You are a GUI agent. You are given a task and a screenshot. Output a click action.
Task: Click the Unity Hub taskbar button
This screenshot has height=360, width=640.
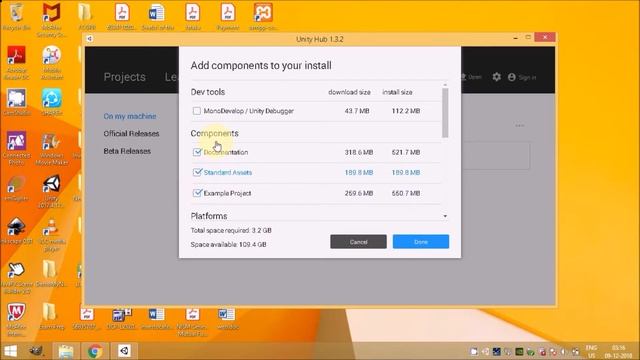coord(124,351)
